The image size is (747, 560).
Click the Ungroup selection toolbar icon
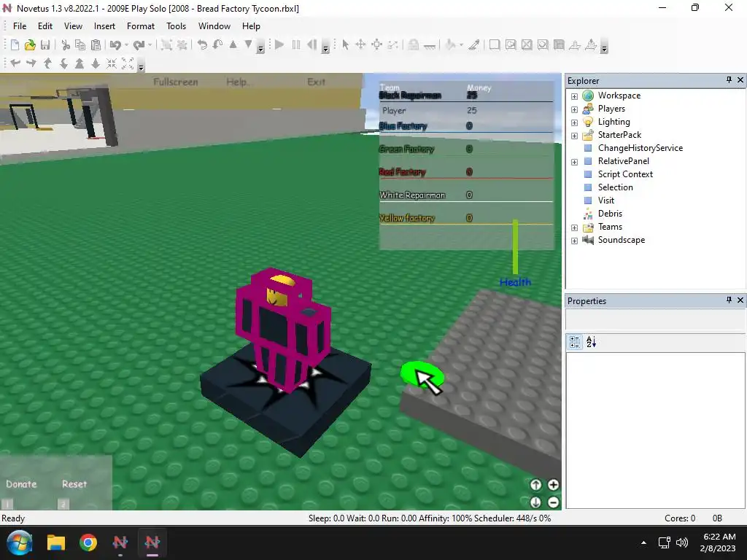click(x=182, y=44)
